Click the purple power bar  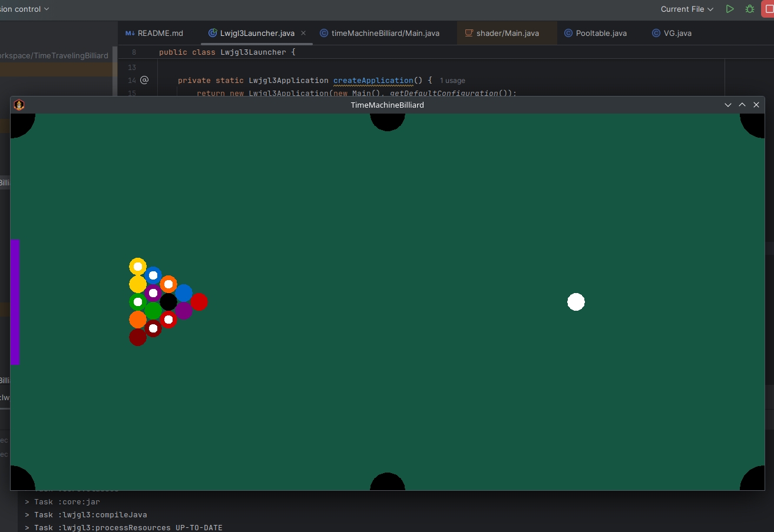click(x=15, y=301)
